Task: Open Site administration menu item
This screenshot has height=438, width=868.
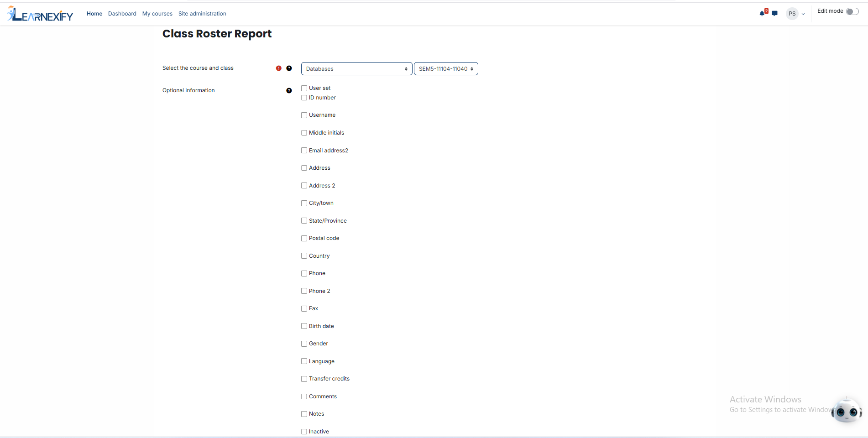Action: [x=202, y=14]
